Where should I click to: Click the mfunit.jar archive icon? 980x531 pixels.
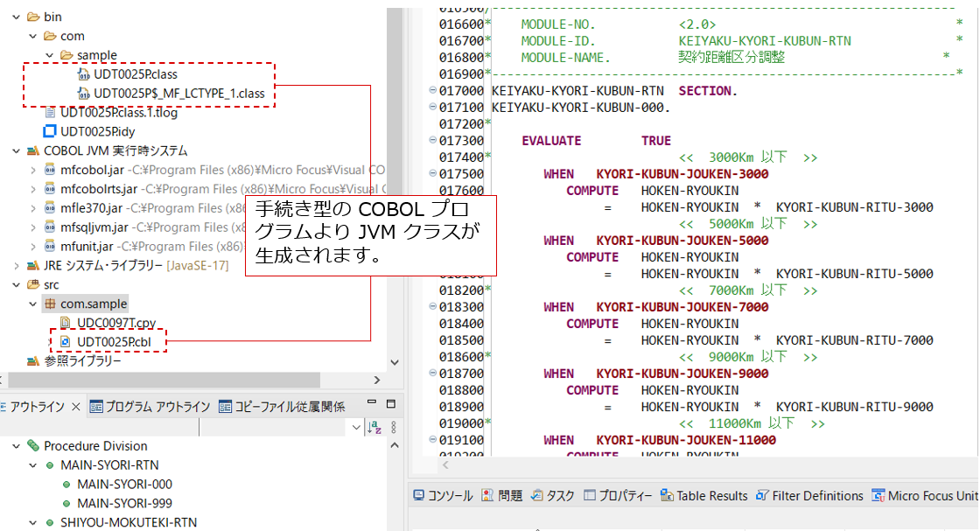click(x=50, y=246)
